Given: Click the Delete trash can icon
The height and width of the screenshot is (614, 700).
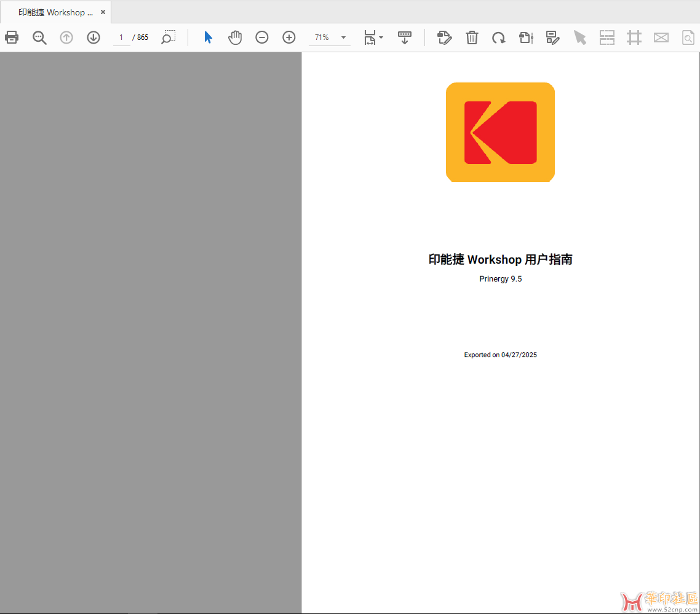Looking at the screenshot, I should 472,37.
